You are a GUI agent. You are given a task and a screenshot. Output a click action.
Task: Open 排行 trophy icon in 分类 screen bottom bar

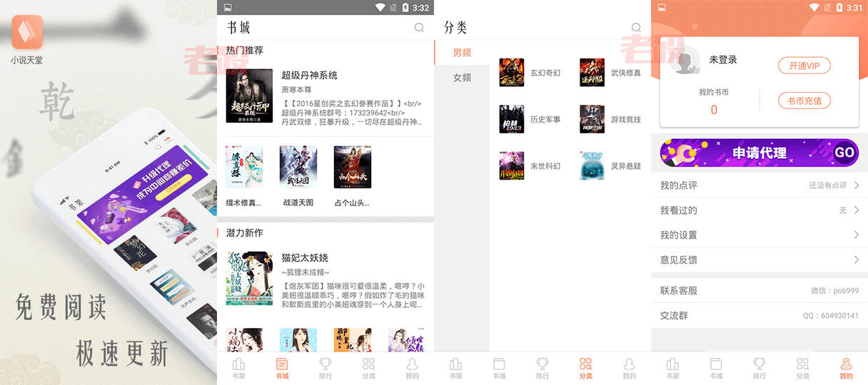[x=542, y=364]
